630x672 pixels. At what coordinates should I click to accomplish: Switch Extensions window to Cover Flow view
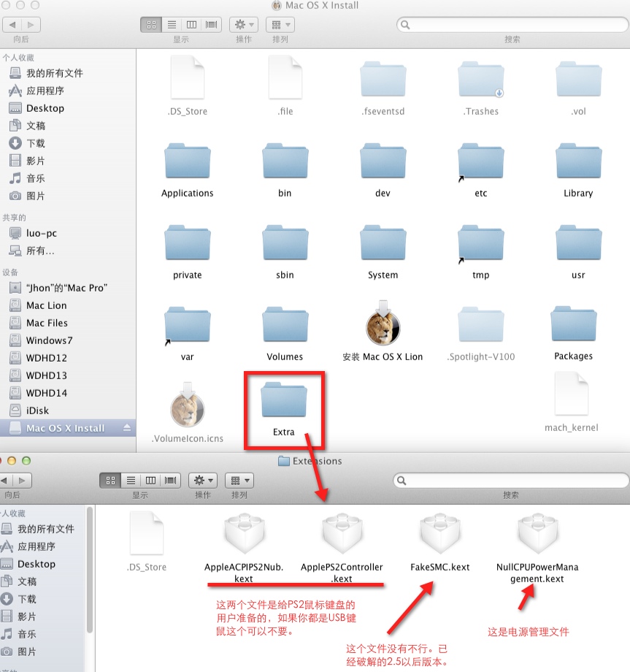coord(170,481)
